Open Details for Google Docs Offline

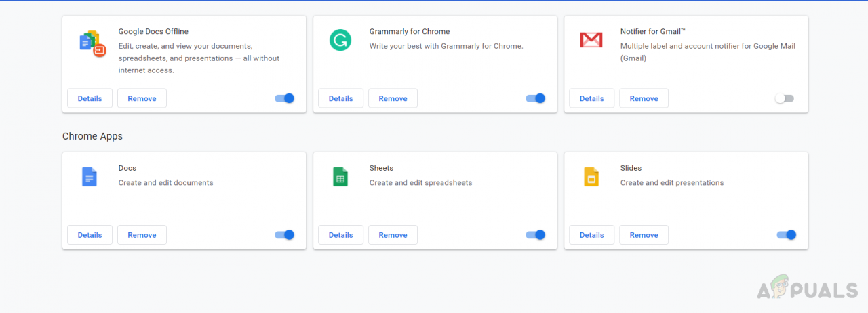90,98
